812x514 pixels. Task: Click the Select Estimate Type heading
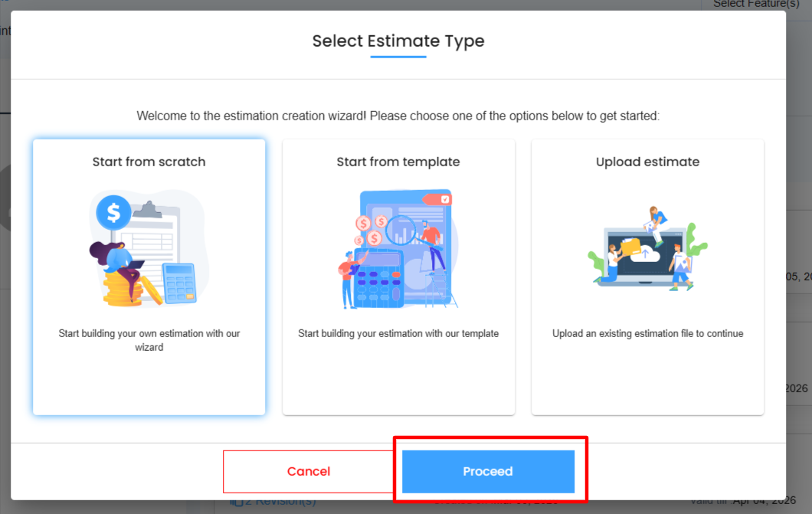click(398, 41)
